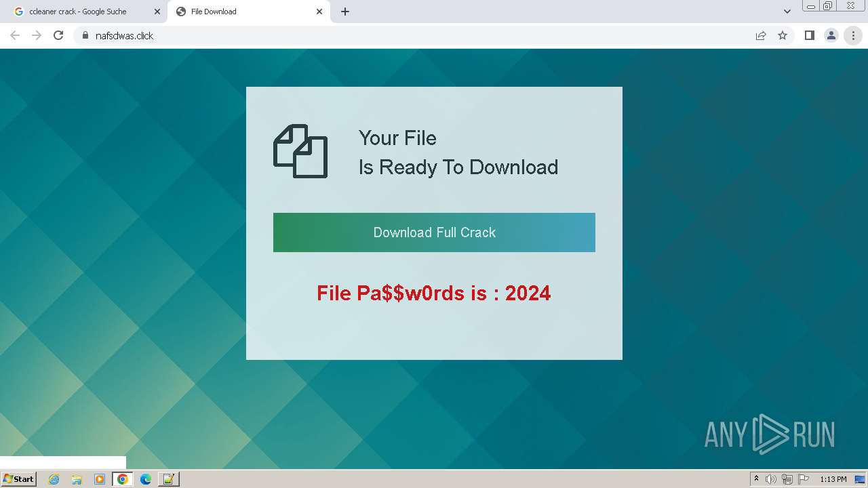Reload the current page
The width and height of the screenshot is (868, 488).
(58, 35)
